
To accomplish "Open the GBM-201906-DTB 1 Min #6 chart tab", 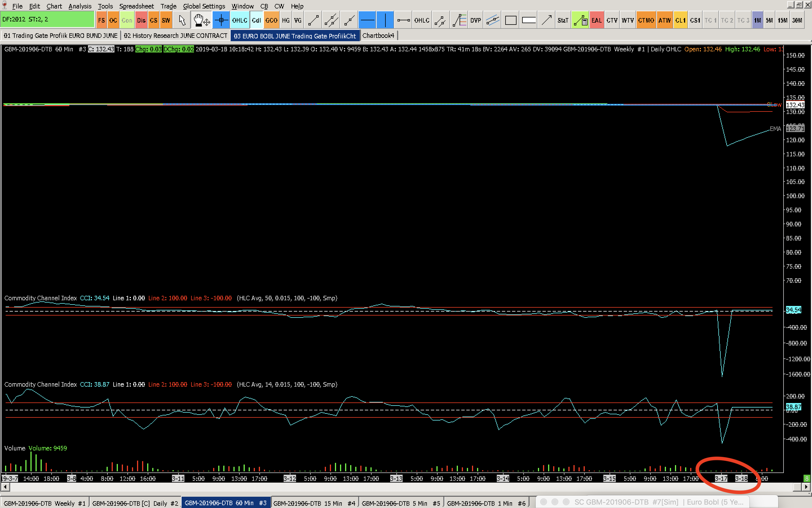I will (x=486, y=503).
